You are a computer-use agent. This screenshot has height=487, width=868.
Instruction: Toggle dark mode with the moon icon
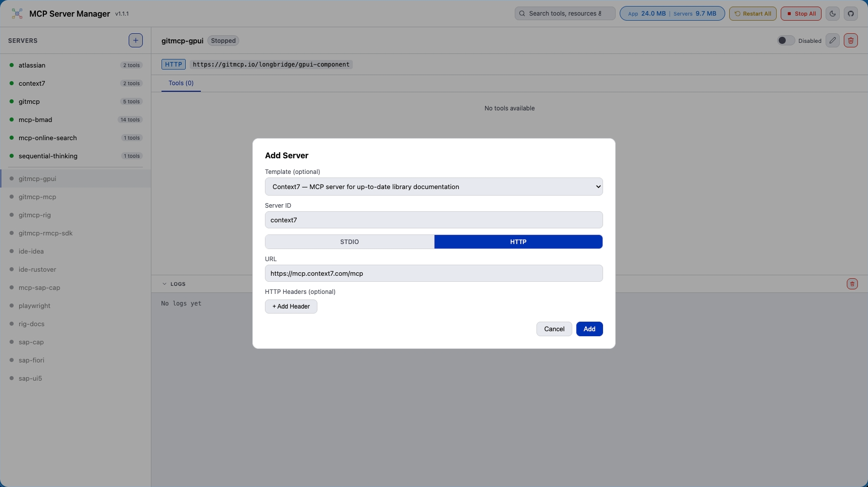(833, 14)
